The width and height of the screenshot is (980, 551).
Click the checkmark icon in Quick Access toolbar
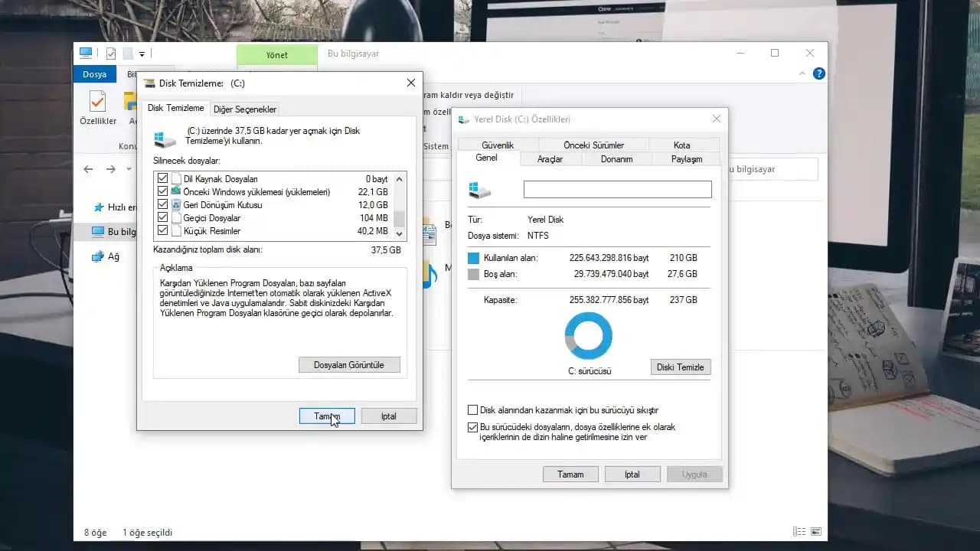click(x=109, y=53)
